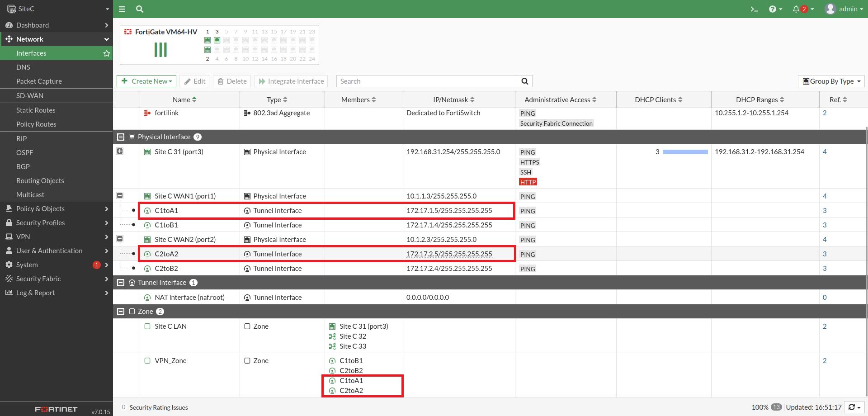Favorite the Interfaces page star
The image size is (868, 416).
(107, 53)
